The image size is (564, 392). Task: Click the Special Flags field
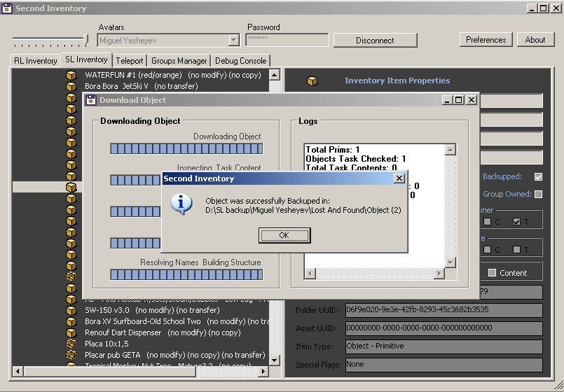[444, 365]
